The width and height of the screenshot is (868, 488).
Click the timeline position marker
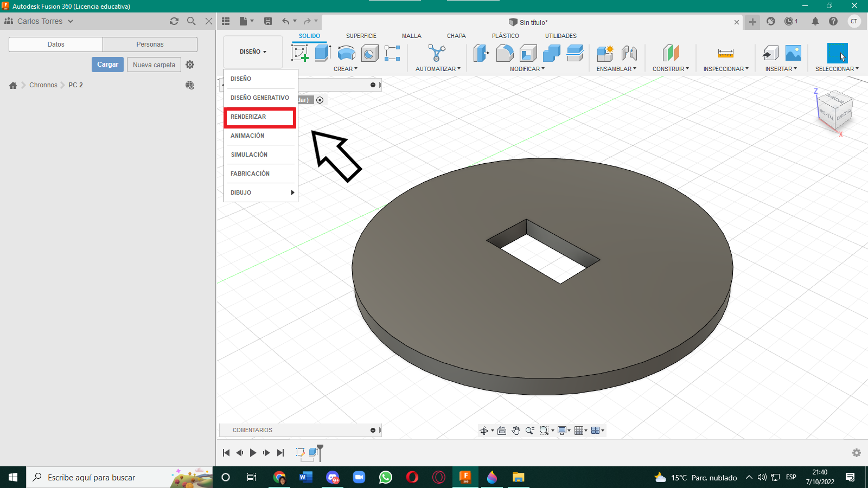coord(320,452)
